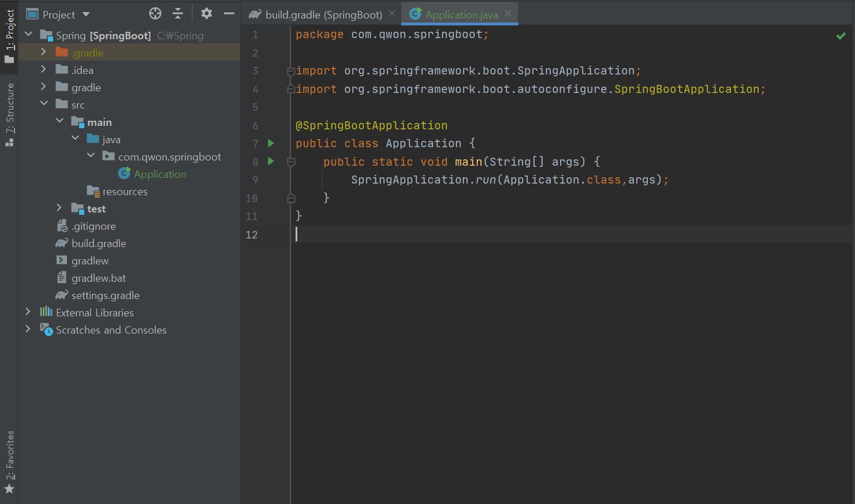Collapse the Spring project root node
855x504 pixels.
[28, 35]
